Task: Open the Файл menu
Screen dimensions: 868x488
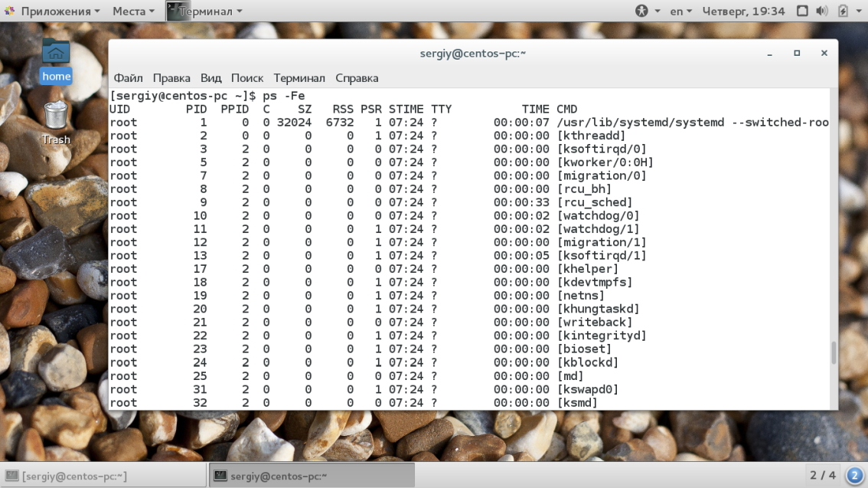Action: (128, 78)
